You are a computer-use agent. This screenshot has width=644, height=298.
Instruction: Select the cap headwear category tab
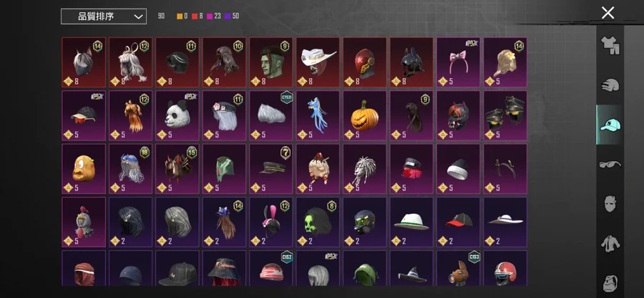pyautogui.click(x=610, y=125)
